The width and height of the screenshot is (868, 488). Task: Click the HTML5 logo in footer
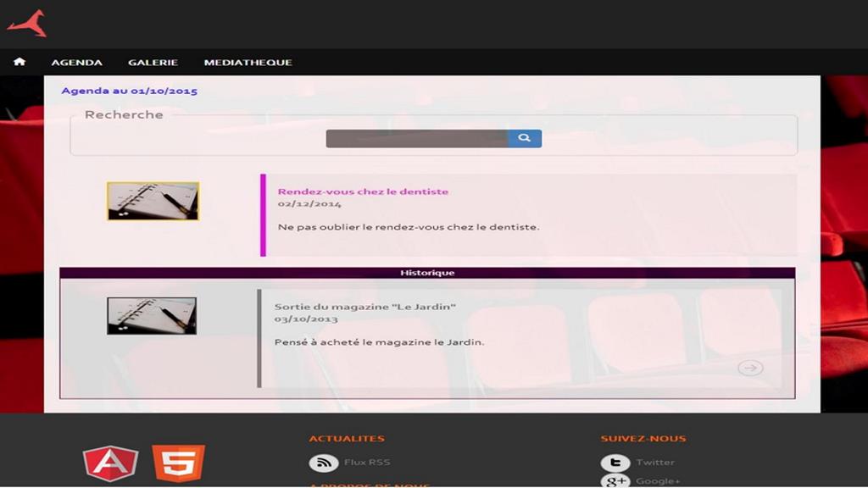tap(178, 463)
